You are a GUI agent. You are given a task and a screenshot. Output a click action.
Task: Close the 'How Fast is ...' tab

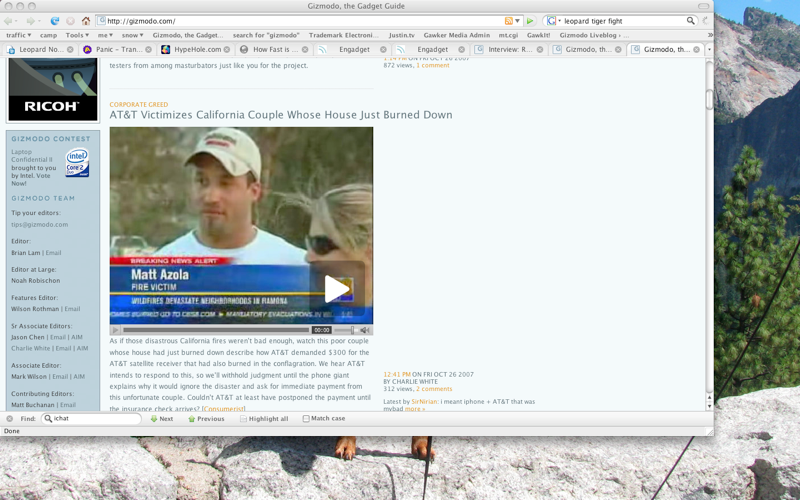305,49
